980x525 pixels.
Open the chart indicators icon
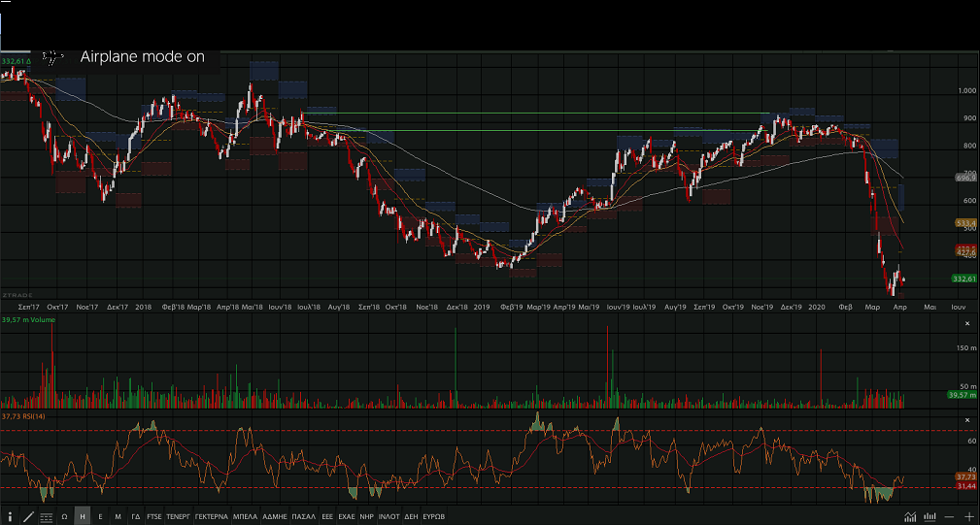(909, 516)
